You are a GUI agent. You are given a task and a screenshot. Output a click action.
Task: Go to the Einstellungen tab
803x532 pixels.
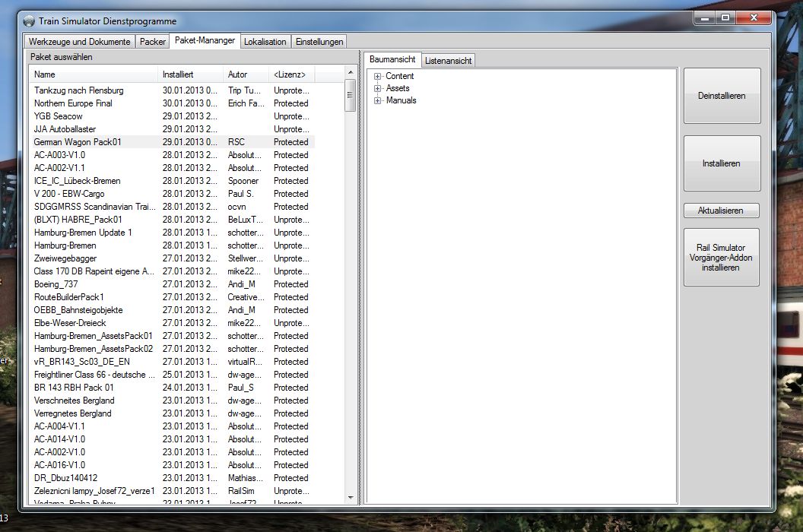pyautogui.click(x=319, y=42)
